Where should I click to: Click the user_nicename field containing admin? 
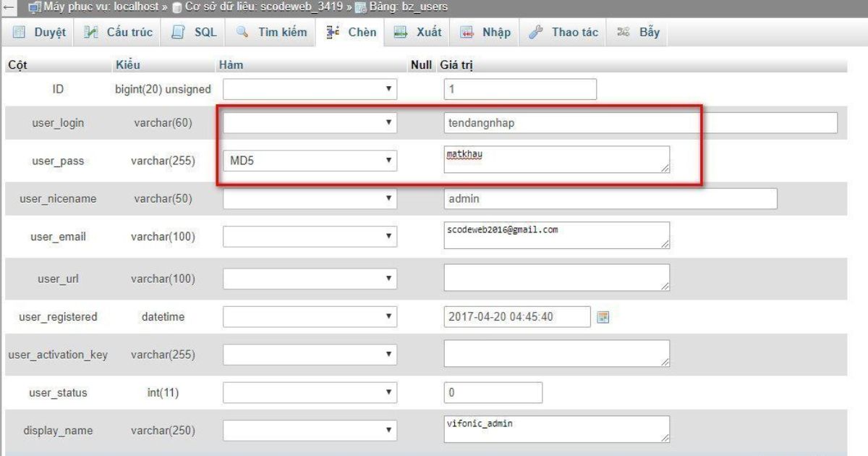click(x=610, y=198)
